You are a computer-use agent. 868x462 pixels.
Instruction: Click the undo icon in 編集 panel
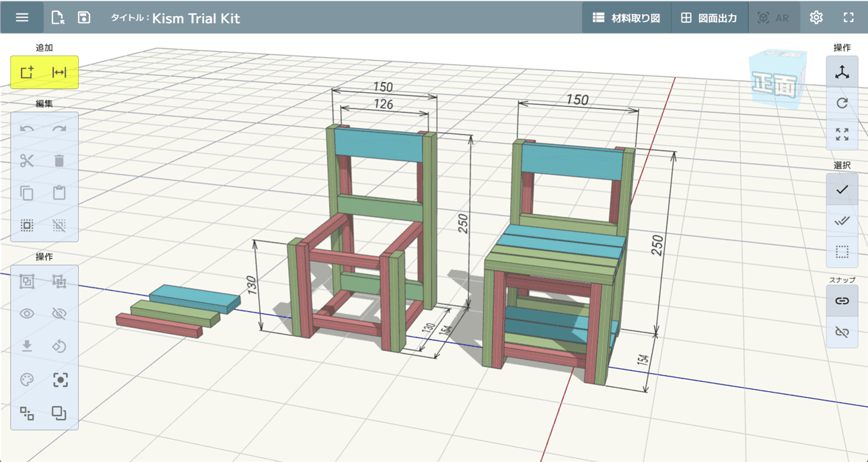point(27,128)
